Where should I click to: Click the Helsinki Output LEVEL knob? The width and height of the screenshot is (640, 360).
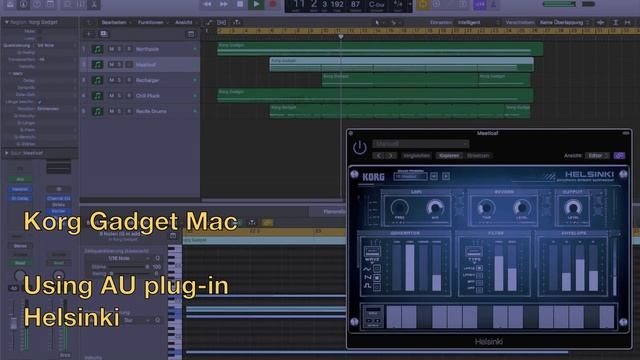coord(573,208)
